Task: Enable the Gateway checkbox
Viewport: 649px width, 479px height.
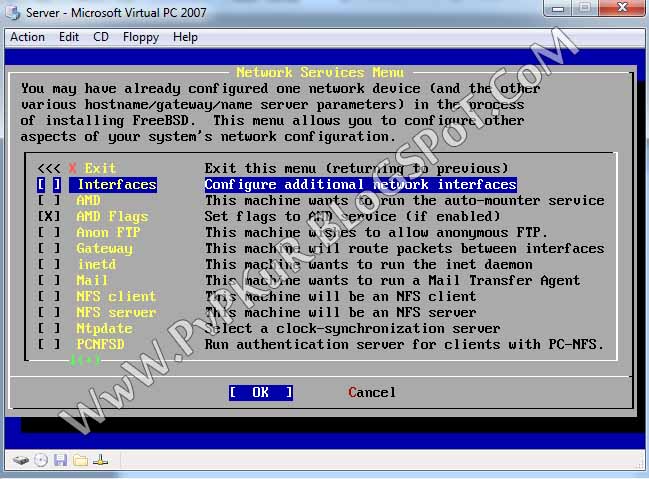Action: 49,248
